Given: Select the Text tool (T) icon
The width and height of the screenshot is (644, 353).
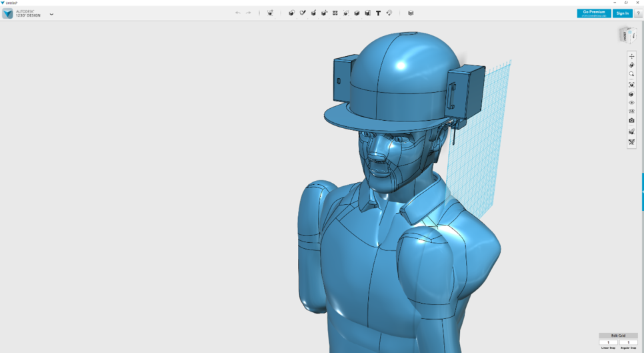Looking at the screenshot, I should (378, 13).
